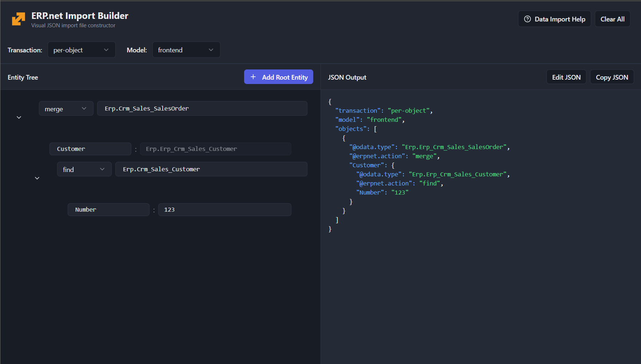Image resolution: width=641 pixels, height=364 pixels.
Task: Click the Copy JSON button
Action: tap(612, 77)
